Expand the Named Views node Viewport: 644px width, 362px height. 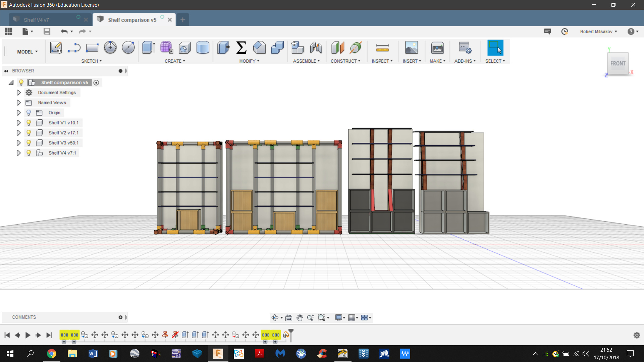[19, 103]
